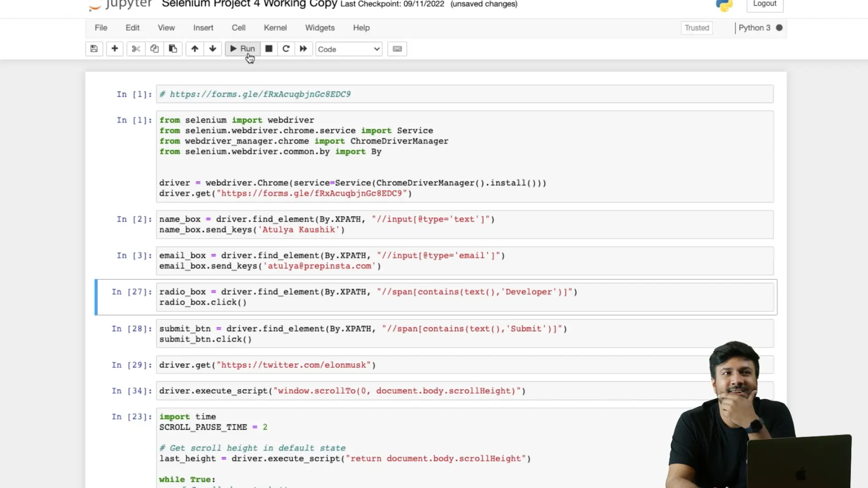The image size is (868, 488).
Task: Click the Trusted notebook indicator
Action: 696,28
